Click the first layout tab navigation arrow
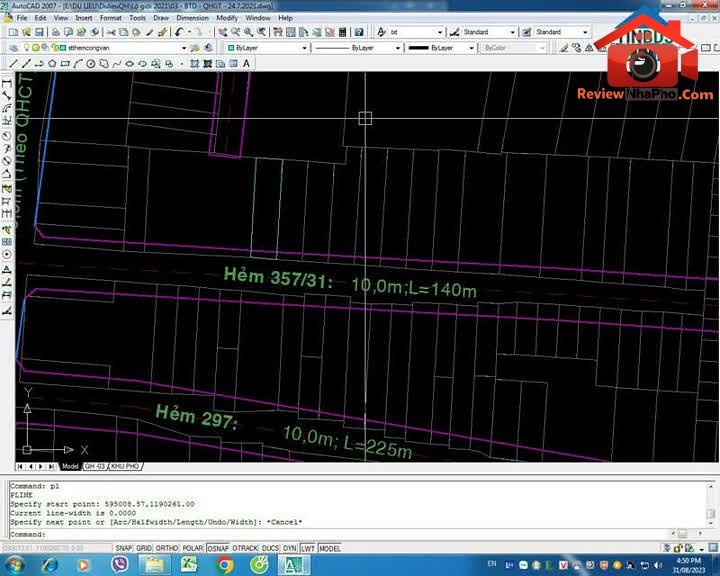The image size is (720, 576). (20, 466)
